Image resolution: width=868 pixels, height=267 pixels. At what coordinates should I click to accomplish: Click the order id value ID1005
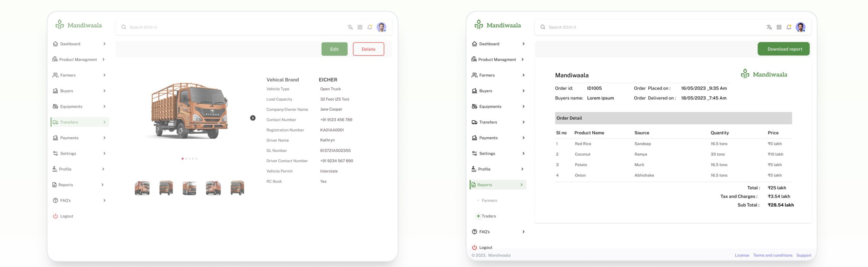coord(594,88)
